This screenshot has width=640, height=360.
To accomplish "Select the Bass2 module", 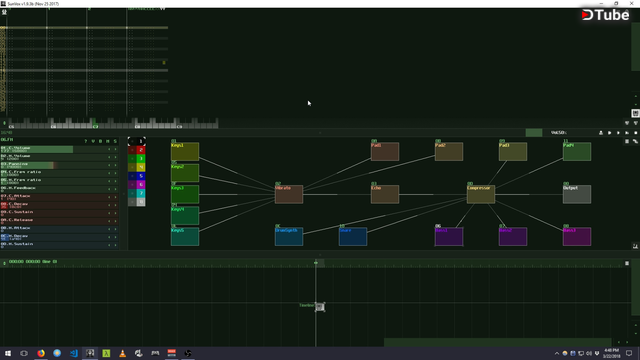I will 513,237.
